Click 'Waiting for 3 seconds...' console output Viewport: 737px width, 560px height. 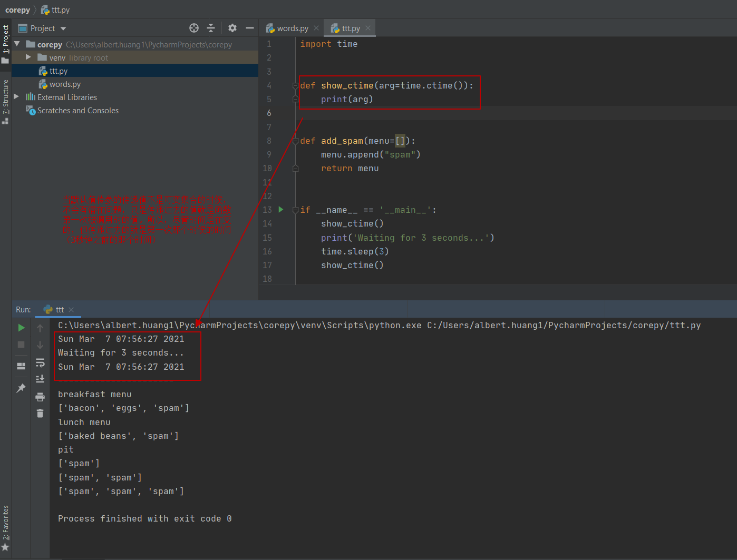(121, 353)
